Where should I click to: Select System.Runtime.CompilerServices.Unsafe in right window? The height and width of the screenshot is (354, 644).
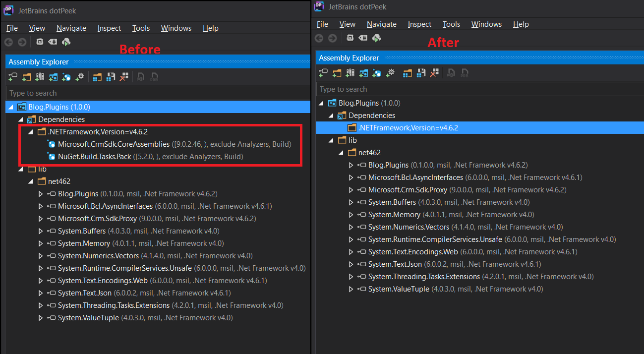tap(486, 239)
